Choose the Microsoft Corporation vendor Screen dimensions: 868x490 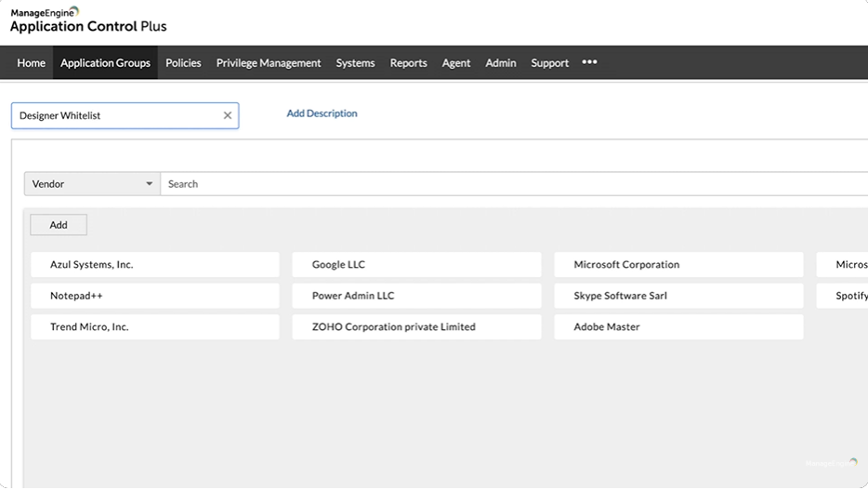point(678,265)
